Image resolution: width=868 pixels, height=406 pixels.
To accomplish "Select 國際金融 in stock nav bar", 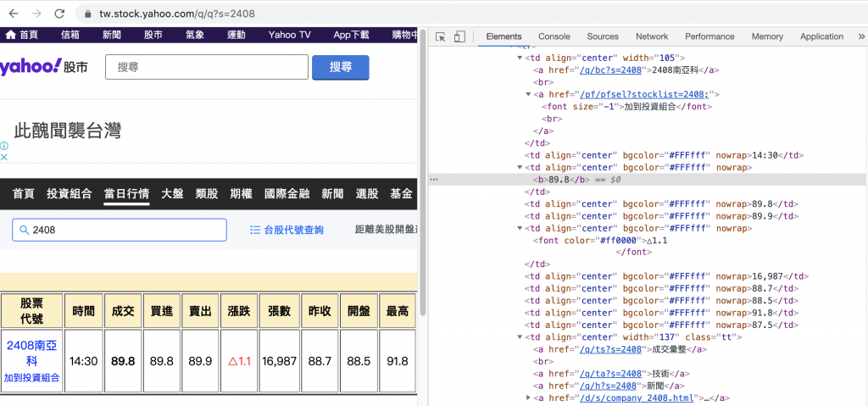I will click(x=287, y=194).
